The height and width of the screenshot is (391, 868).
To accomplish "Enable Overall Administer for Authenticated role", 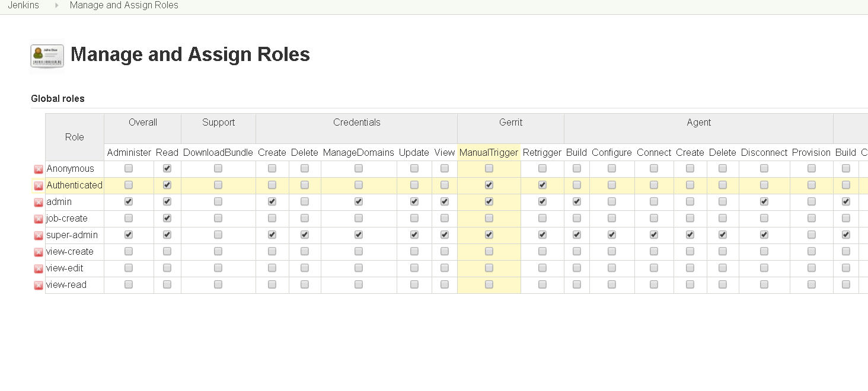I will pos(129,185).
